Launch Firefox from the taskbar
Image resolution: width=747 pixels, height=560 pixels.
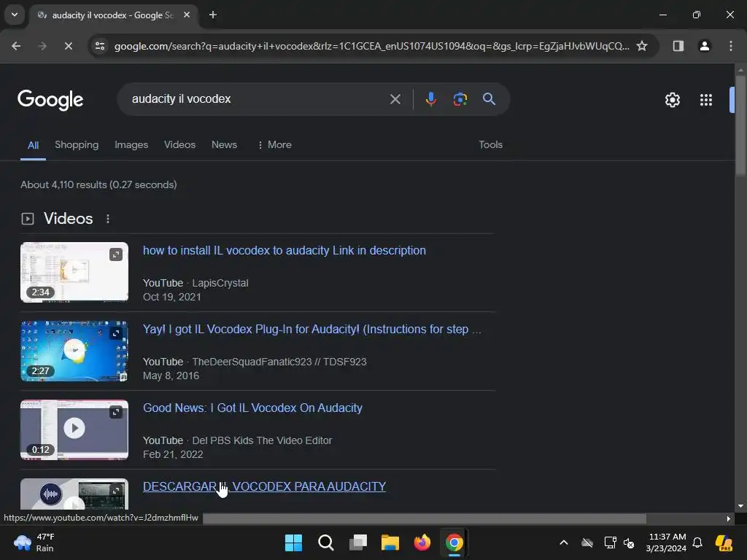[422, 542]
